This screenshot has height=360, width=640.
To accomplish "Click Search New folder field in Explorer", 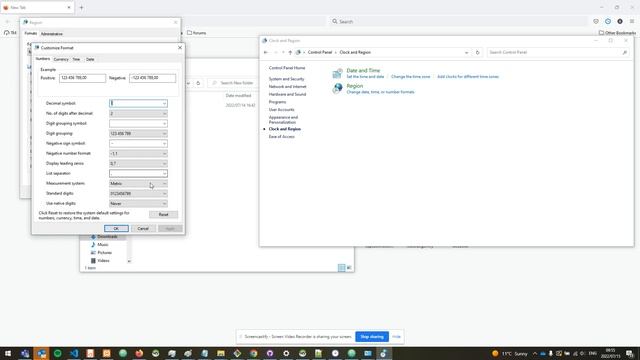I will tap(233, 83).
